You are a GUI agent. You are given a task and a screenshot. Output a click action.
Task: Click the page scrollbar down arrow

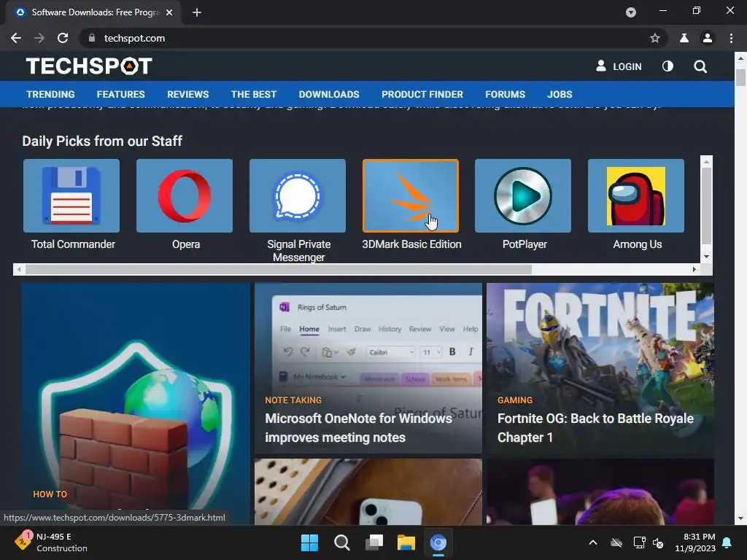click(x=740, y=518)
